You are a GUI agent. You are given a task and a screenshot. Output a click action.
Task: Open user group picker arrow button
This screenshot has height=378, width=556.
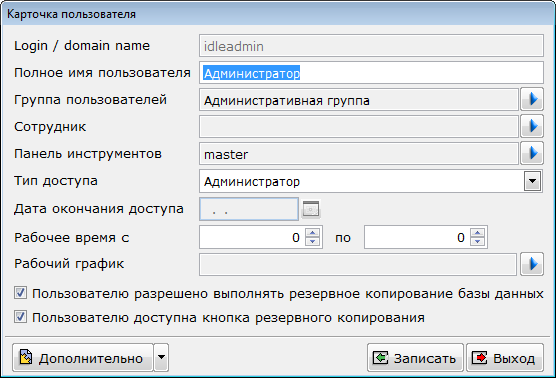click(x=532, y=100)
